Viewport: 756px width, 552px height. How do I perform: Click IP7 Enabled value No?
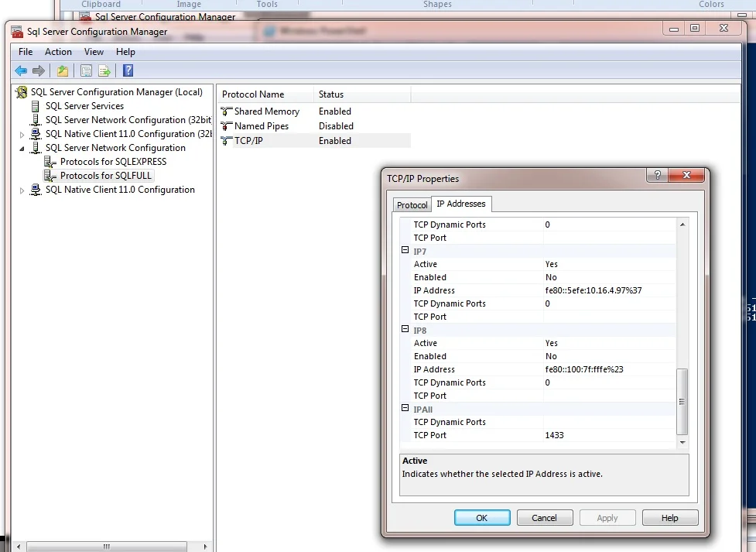(610, 277)
